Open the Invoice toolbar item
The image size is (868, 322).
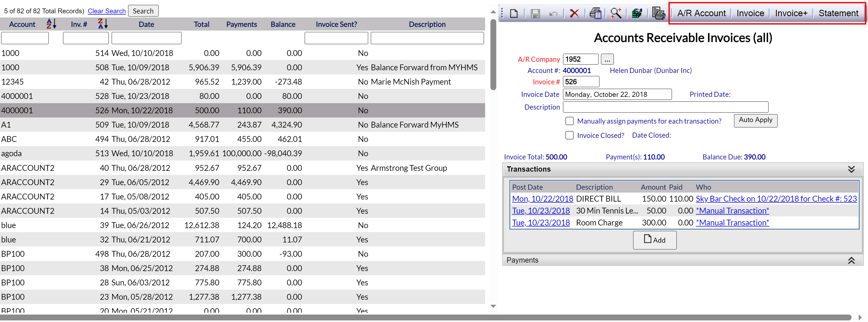[x=750, y=13]
